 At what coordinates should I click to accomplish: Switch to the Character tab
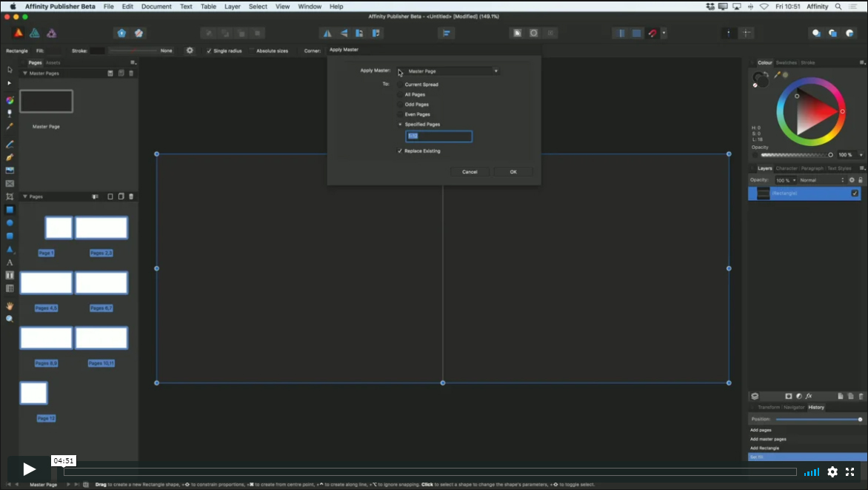click(x=787, y=168)
